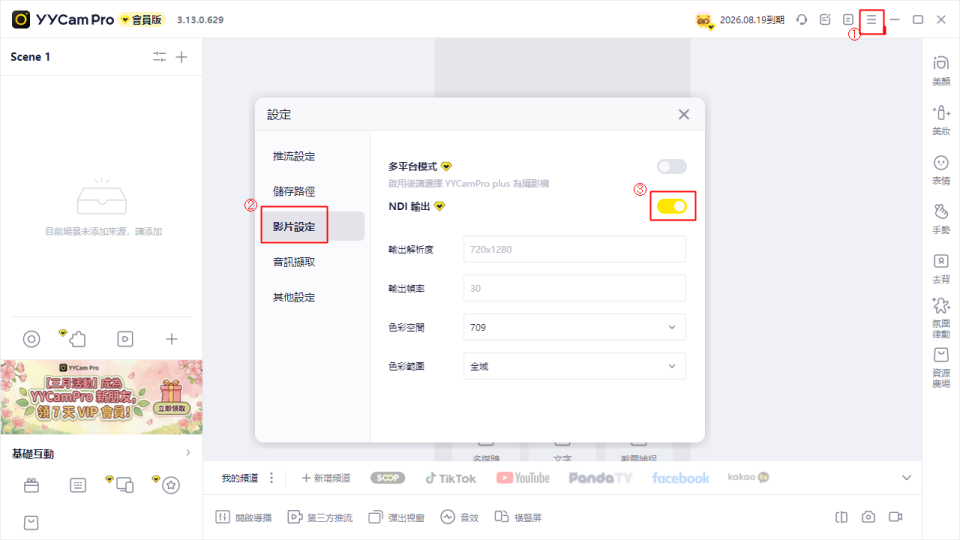This screenshot has width=960, height=540.
Task: Expand the channel bar chevron
Action: click(907, 478)
